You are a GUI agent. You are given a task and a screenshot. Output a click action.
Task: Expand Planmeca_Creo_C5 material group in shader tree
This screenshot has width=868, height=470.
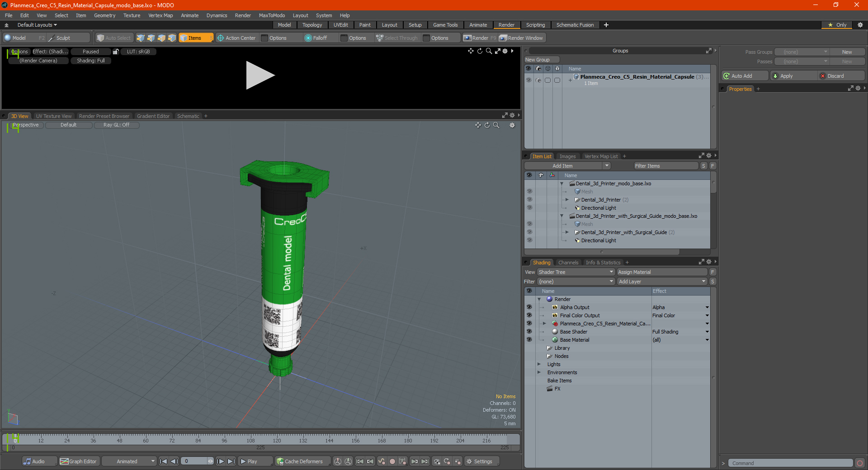[x=544, y=324]
